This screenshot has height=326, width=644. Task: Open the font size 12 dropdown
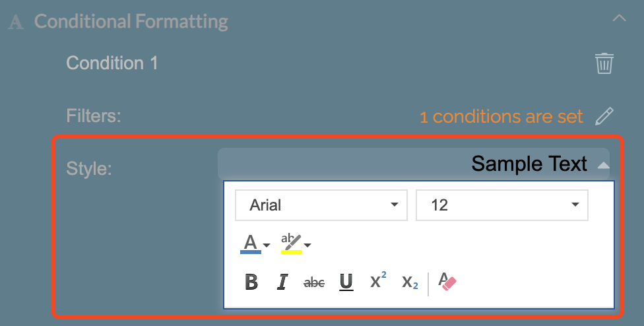click(501, 205)
